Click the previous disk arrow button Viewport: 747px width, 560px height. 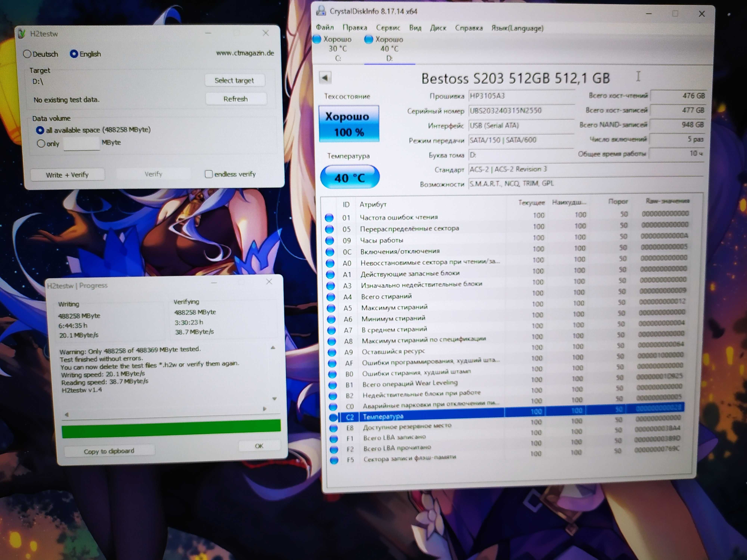[x=325, y=78]
